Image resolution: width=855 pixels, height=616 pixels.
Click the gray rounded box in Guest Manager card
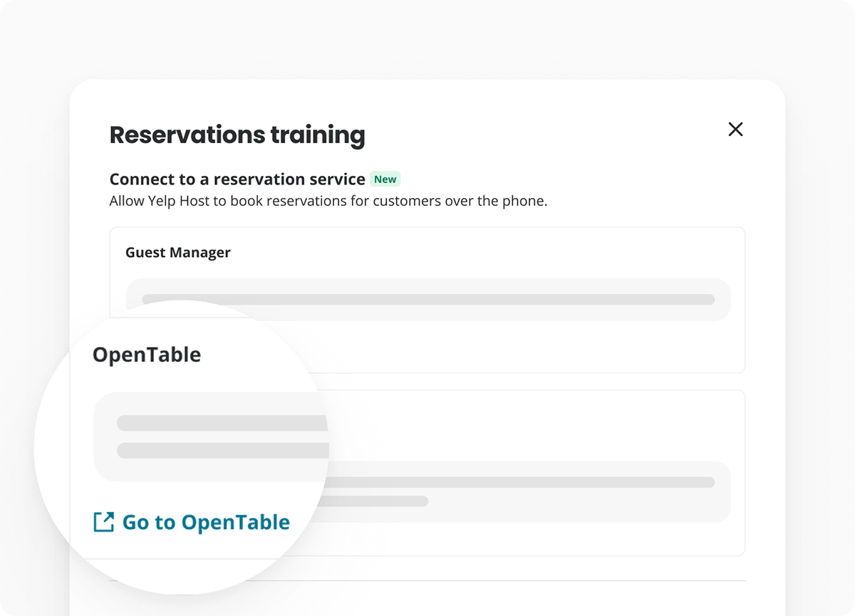tap(428, 299)
